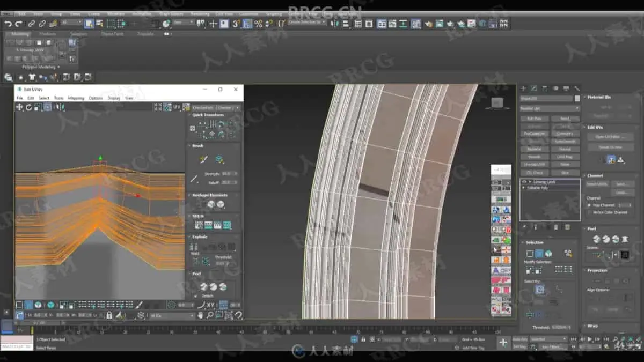Click the Edit Poly modifier button
644x362 pixels.
pos(534,119)
